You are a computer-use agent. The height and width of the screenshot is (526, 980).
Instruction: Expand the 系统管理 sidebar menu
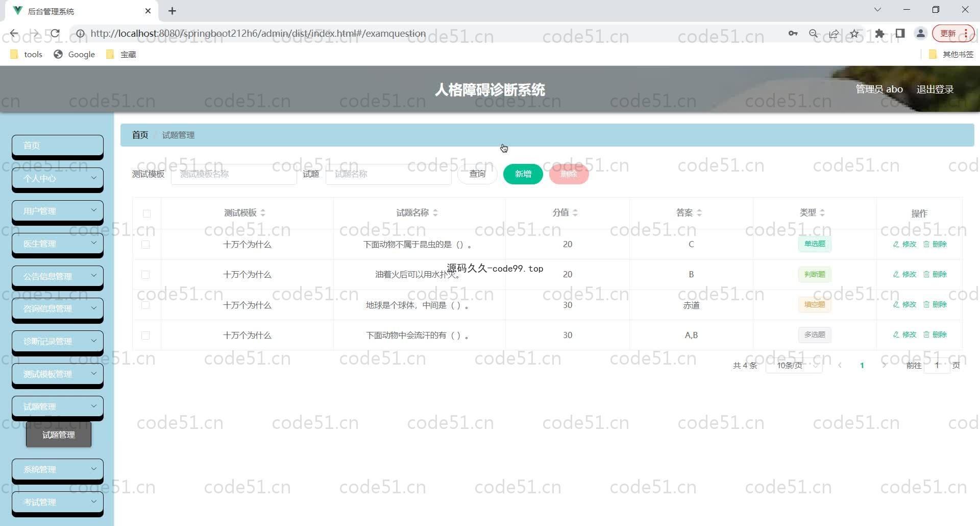coord(58,469)
